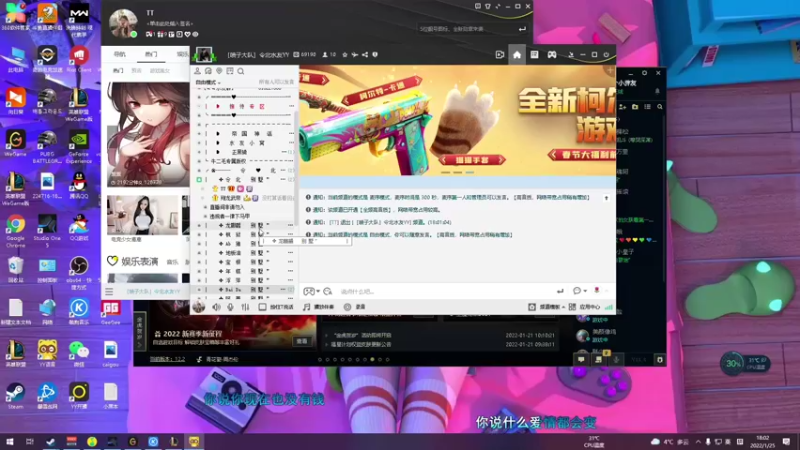800x450 pixels.
Task: Toggle the microphone icon at bottom bar
Action: coord(231,307)
